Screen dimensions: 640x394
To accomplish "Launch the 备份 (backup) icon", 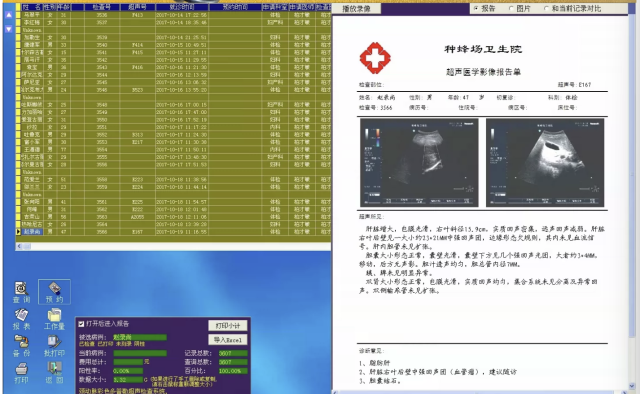I will (21, 346).
